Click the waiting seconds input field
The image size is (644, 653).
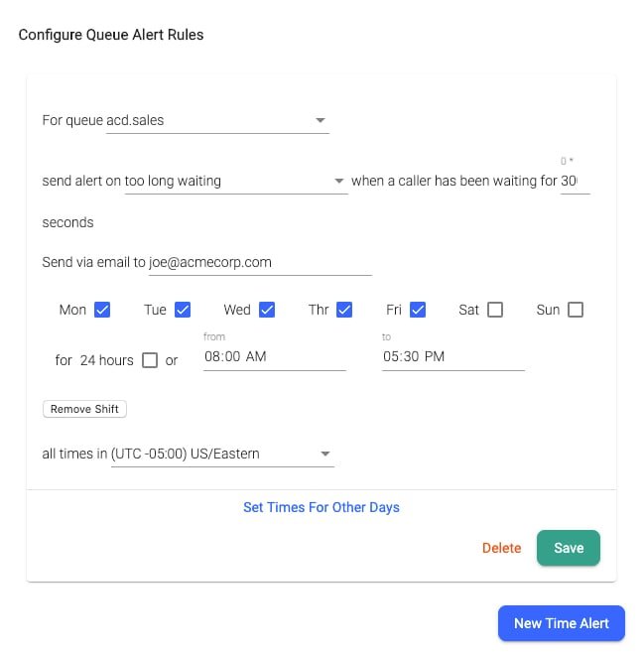[575, 182]
